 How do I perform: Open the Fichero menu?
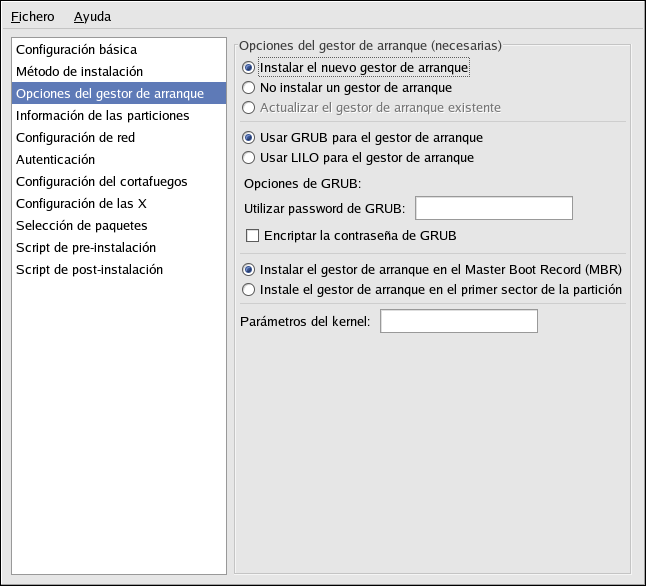coord(33,16)
